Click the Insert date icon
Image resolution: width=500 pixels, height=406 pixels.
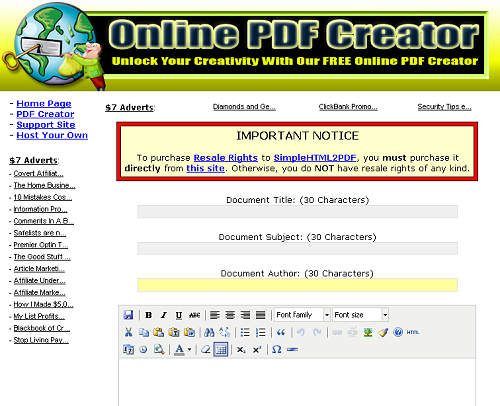128,349
